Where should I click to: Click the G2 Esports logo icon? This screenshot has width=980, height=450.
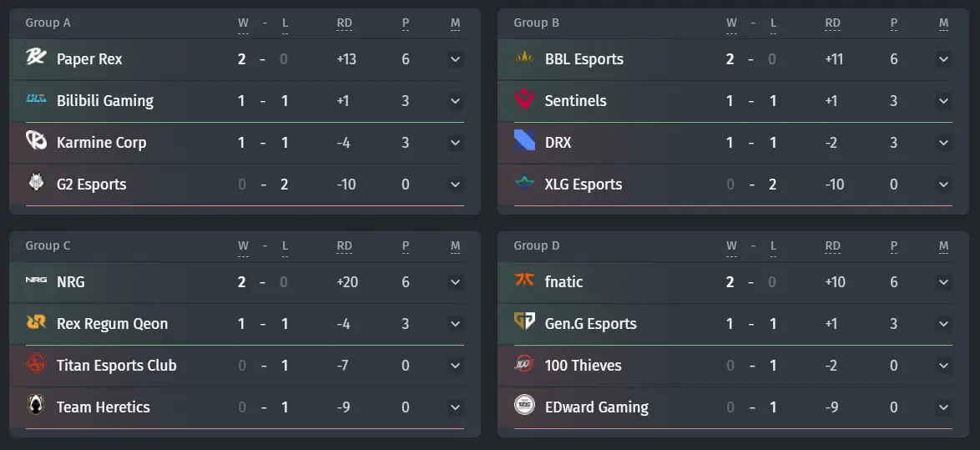click(x=36, y=182)
